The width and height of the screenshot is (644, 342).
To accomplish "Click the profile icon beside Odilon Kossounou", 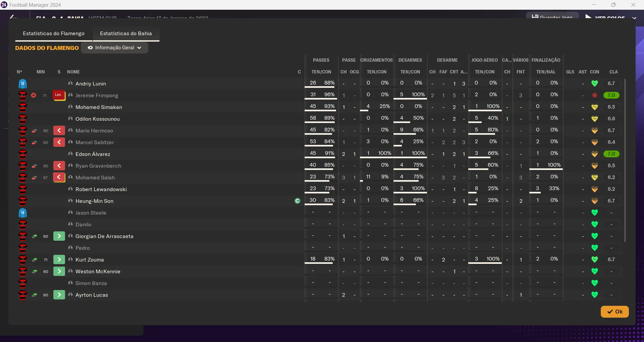I will [x=70, y=119].
